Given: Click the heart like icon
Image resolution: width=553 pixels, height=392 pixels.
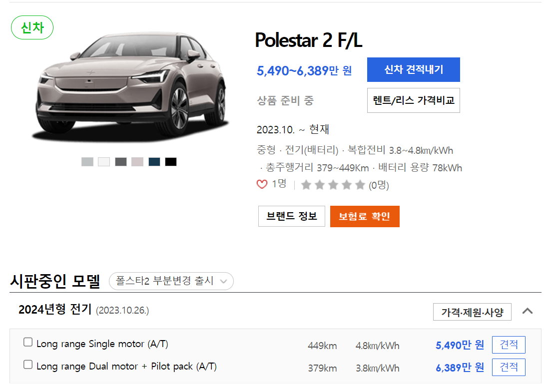Looking at the screenshot, I should [x=262, y=184].
